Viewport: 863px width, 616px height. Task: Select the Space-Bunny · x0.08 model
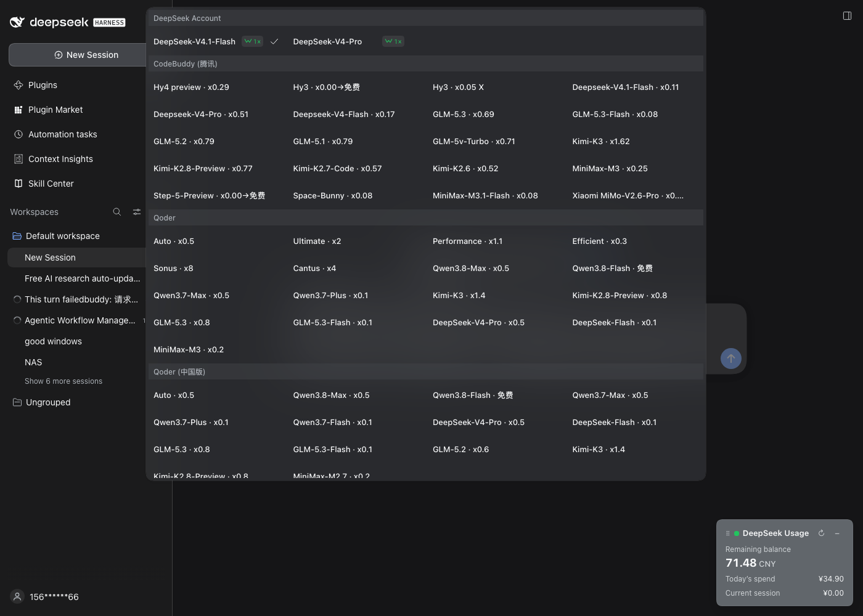[x=333, y=196]
